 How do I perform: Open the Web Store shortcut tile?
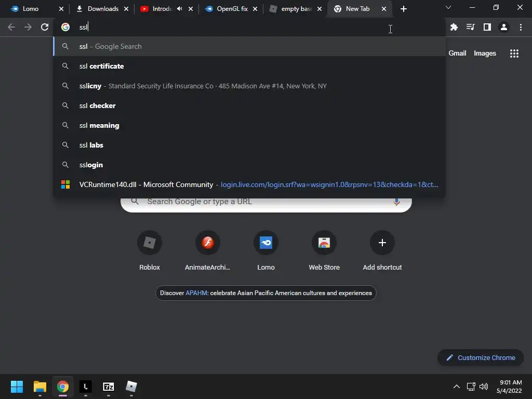pos(324,251)
